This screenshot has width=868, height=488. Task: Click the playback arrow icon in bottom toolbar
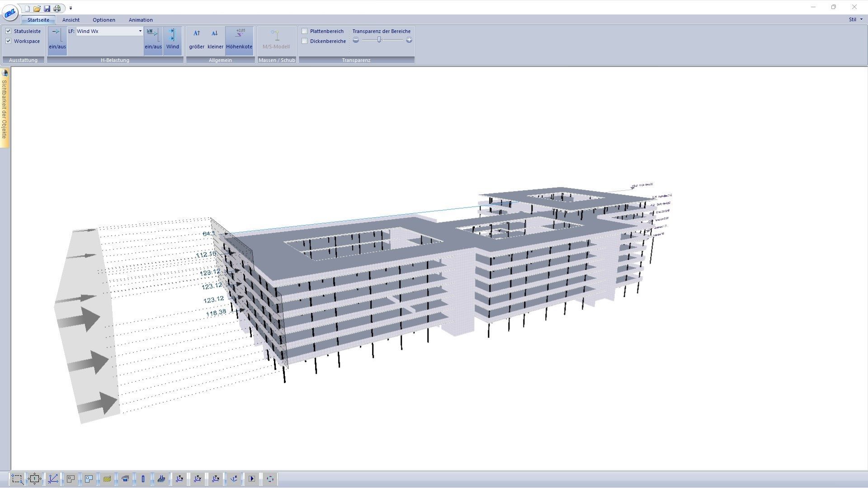point(251,479)
